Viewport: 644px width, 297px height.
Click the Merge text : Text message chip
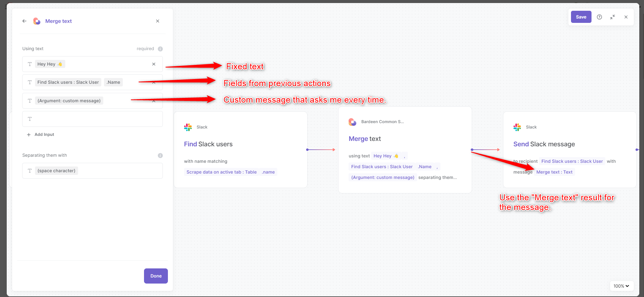pos(554,172)
